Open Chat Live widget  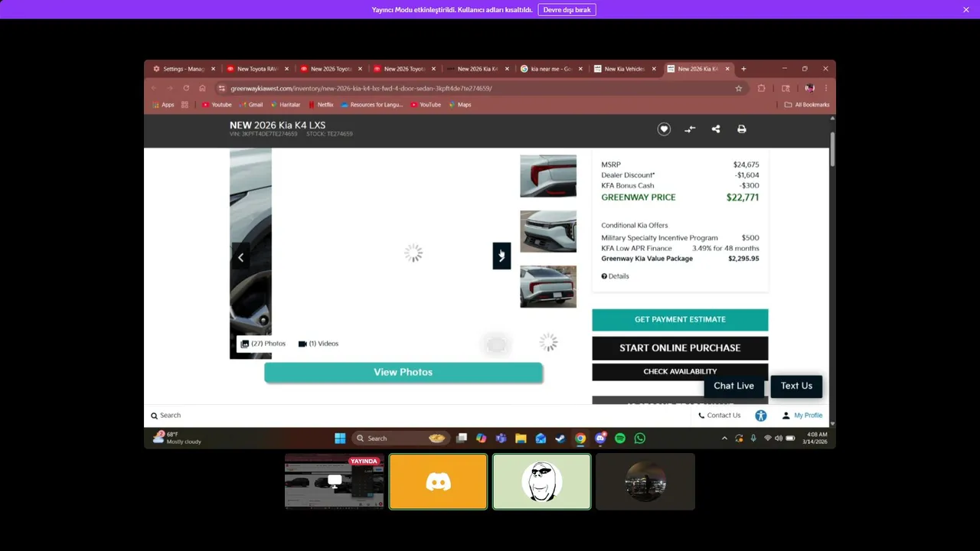click(733, 386)
